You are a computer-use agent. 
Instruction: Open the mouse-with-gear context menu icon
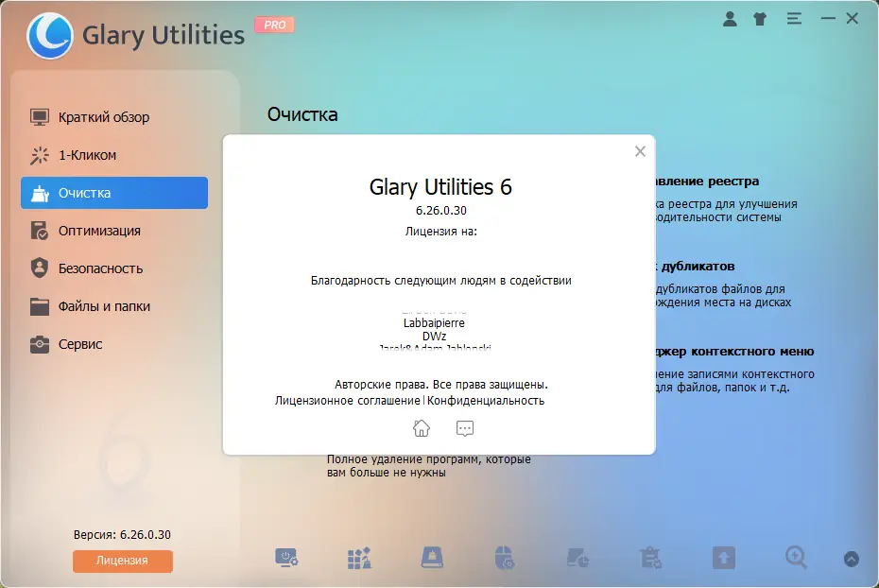[x=505, y=558]
